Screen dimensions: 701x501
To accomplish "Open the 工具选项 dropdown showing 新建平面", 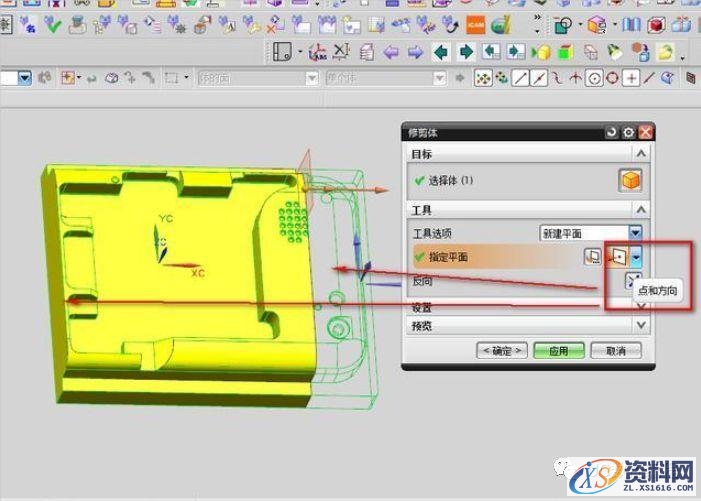I will (590, 232).
